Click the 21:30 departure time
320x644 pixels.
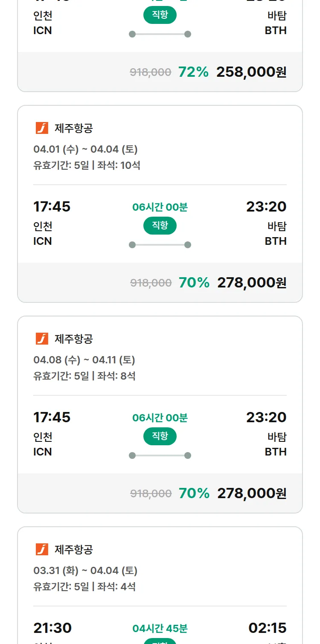pos(52,628)
